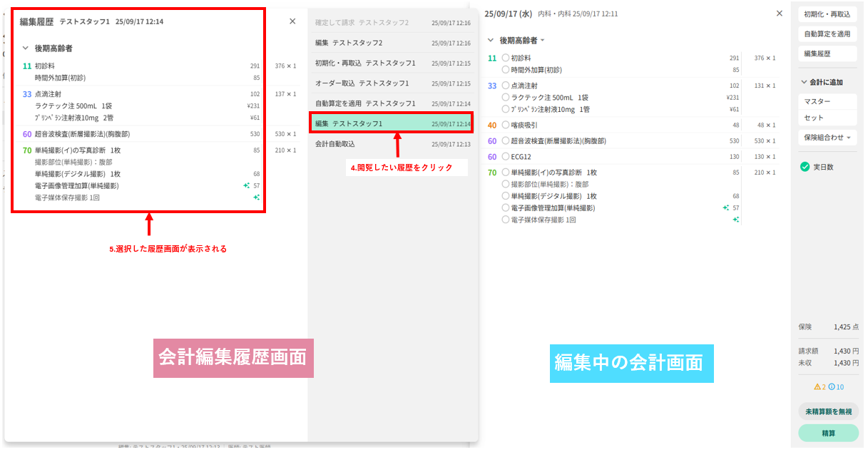The image size is (868, 452).
Task: Click the warning triangle icon showing 2
Action: pyautogui.click(x=817, y=387)
